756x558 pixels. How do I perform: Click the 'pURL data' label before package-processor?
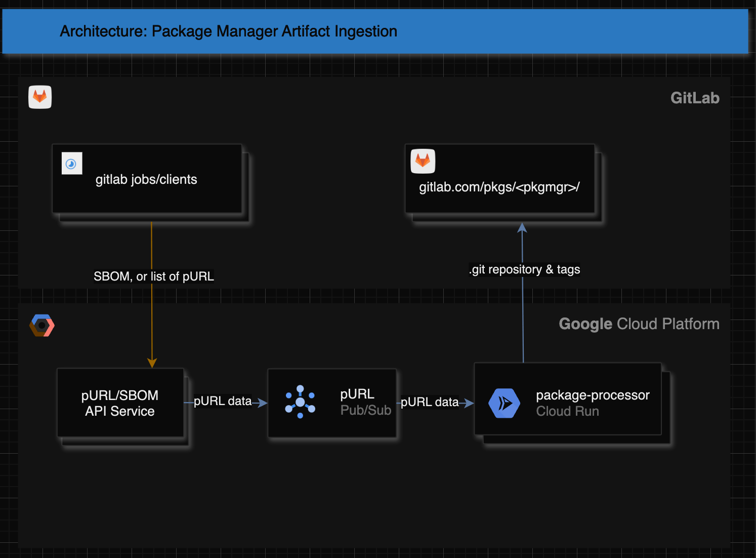pos(430,402)
